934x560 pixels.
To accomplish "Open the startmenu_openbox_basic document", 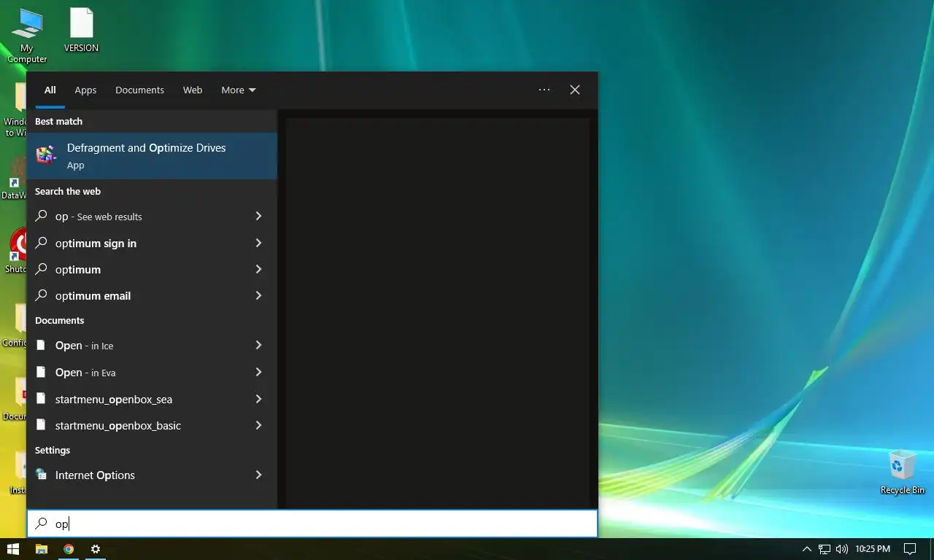I will click(152, 425).
